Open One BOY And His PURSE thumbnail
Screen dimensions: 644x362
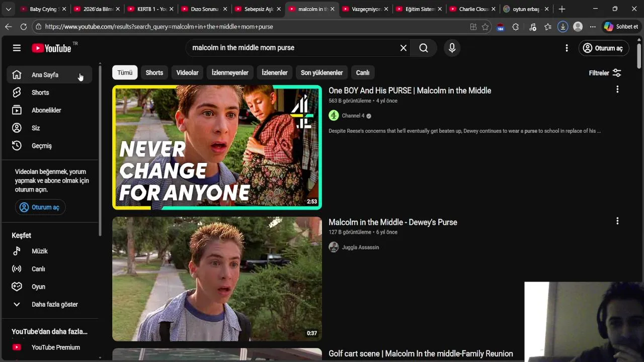click(217, 147)
